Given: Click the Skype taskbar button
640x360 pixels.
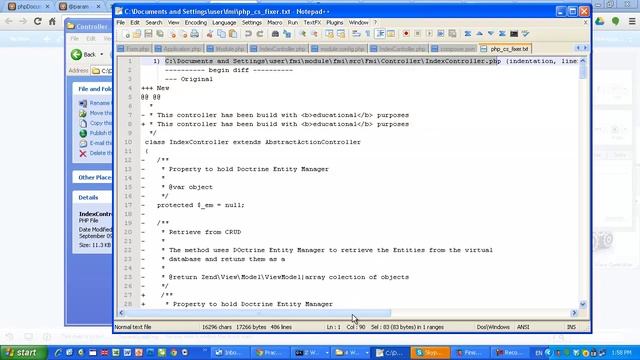Looking at the screenshot, I should [430, 353].
